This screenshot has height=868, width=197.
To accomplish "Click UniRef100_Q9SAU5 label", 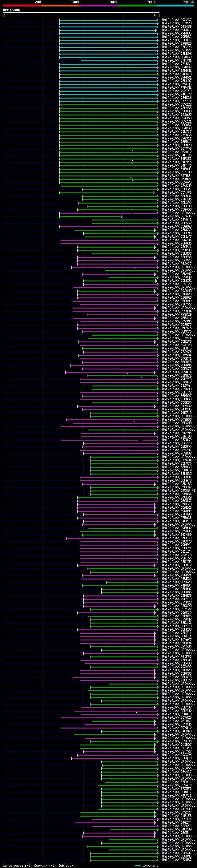I will 177,115.
